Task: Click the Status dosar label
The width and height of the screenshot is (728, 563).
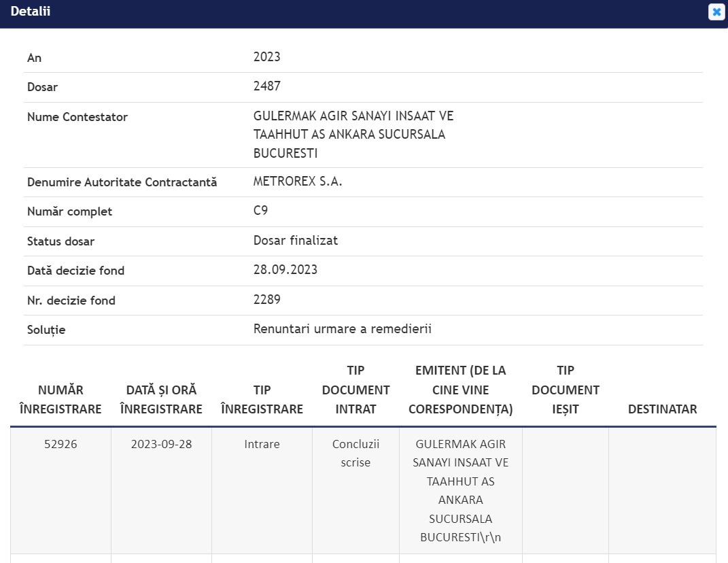Action: click(60, 241)
